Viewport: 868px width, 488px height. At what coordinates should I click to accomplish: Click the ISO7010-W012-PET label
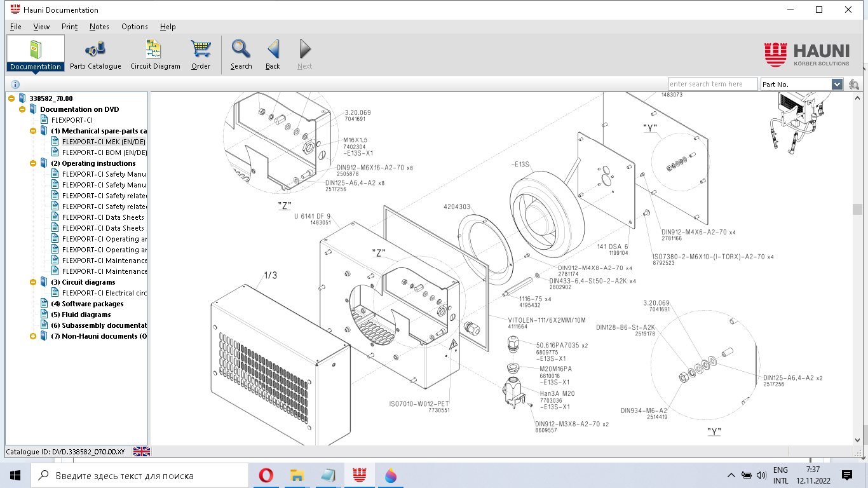pyautogui.click(x=419, y=403)
